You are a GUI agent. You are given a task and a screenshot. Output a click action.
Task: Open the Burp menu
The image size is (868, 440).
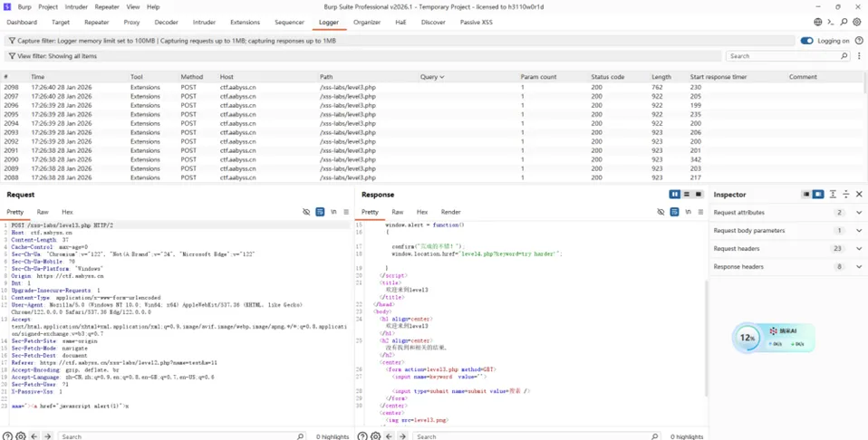click(24, 6)
